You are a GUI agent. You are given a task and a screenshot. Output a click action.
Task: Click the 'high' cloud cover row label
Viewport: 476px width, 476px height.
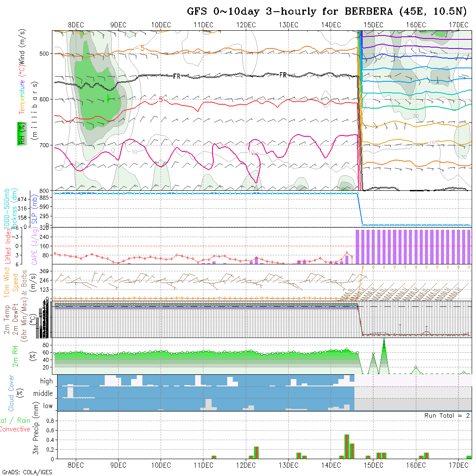(46, 381)
